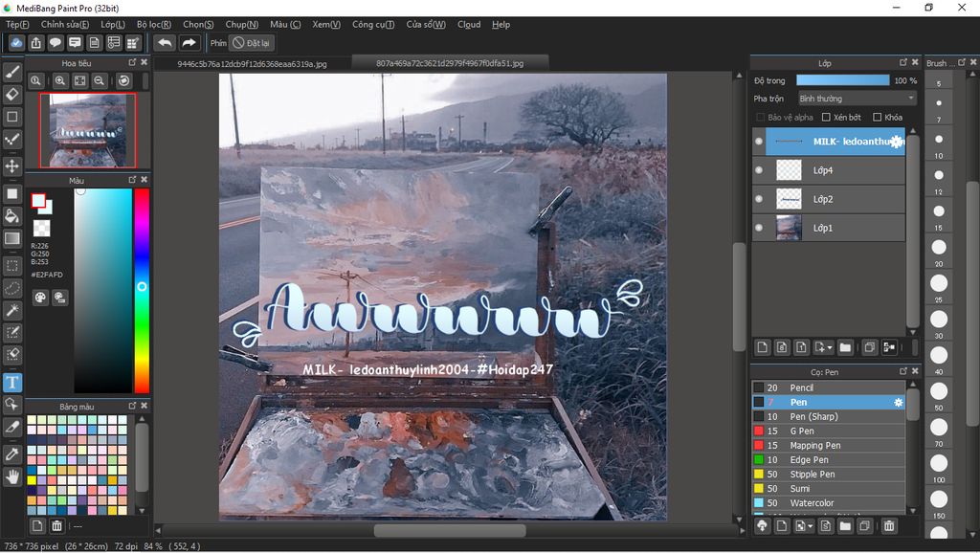Select the Lasso tool
The height and width of the screenshot is (553, 980).
[11, 288]
